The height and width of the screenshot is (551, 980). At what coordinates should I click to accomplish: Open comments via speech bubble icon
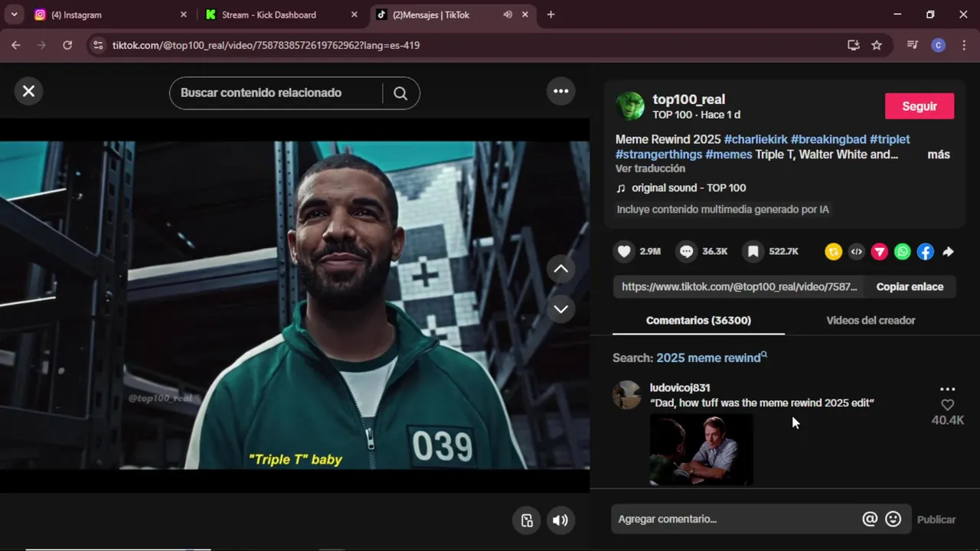[687, 251]
